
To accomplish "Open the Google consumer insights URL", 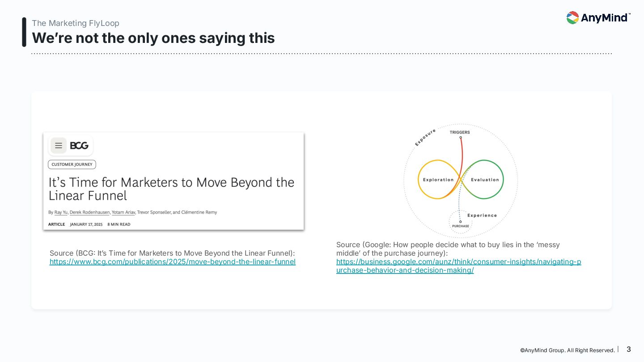I will tap(458, 266).
